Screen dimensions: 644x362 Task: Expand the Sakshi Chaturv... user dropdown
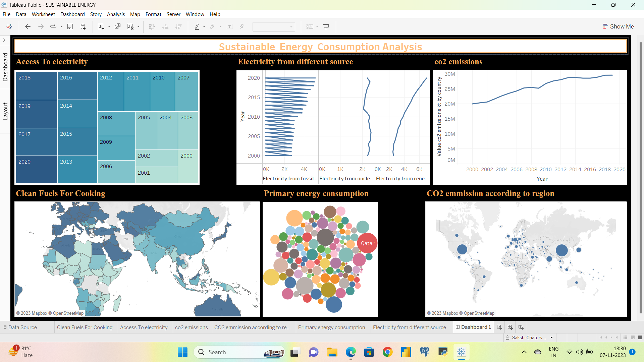[551, 338]
